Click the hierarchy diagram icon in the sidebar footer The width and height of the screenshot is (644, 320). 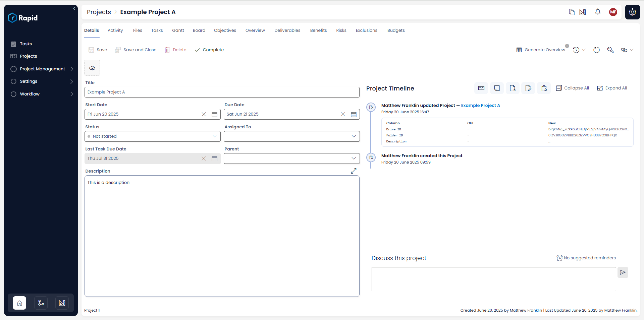[41, 303]
